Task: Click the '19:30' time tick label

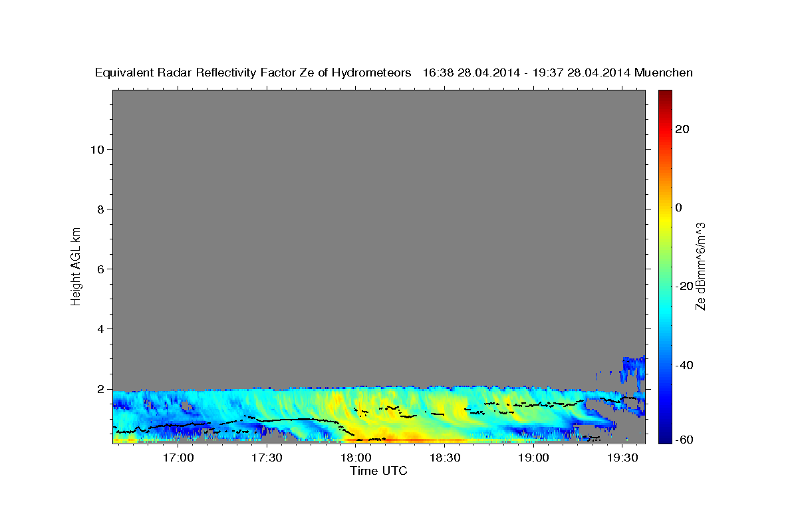Action: point(622,458)
